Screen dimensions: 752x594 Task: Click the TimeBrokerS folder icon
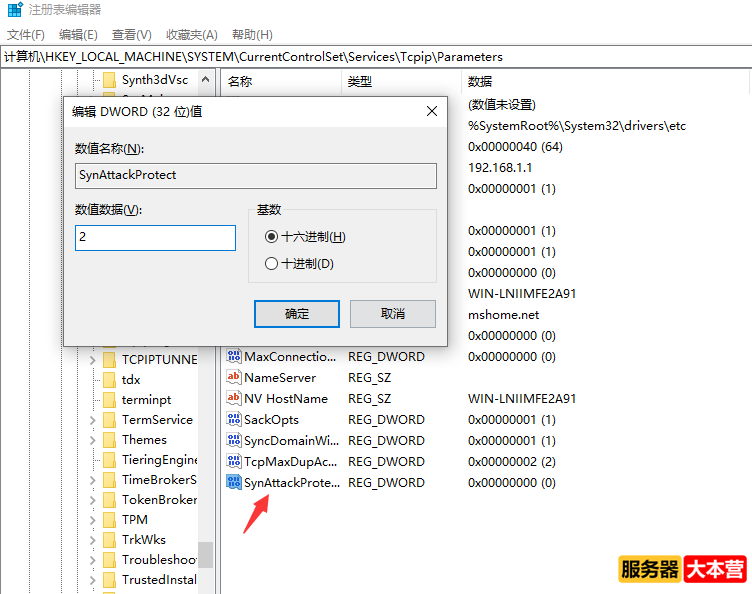coord(109,479)
